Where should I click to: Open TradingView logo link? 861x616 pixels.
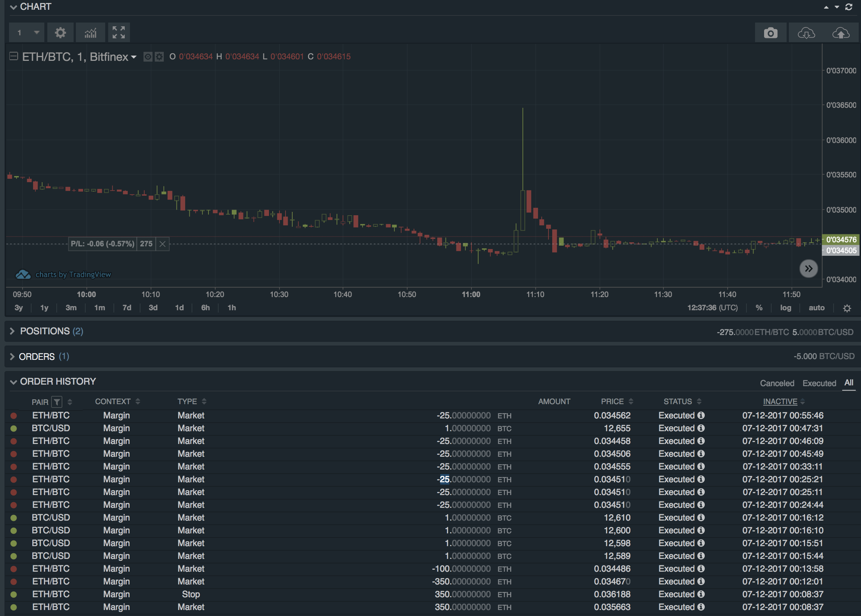63,274
